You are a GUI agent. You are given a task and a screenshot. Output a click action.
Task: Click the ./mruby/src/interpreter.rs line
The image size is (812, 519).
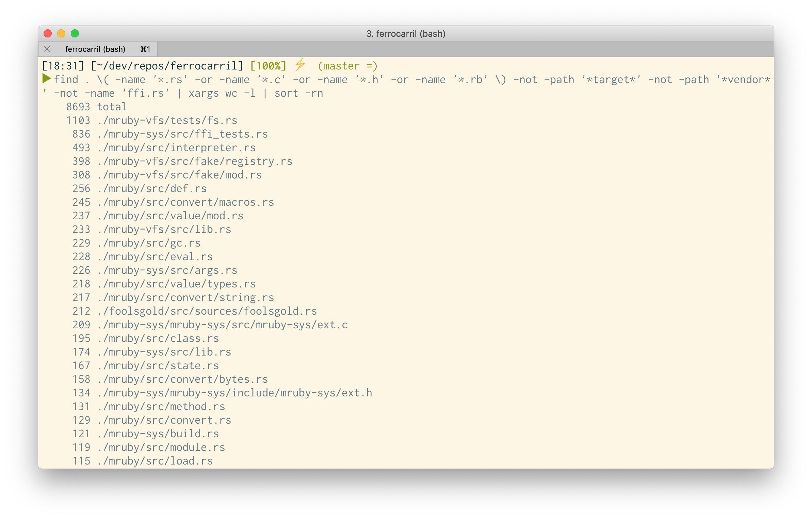coord(176,147)
